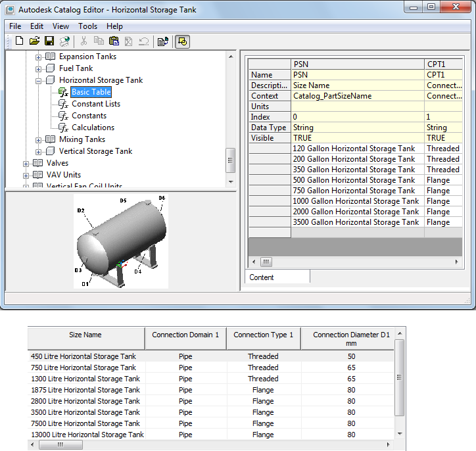The width and height of the screenshot is (476, 451).
Task: Open the View menu
Action: click(x=60, y=26)
